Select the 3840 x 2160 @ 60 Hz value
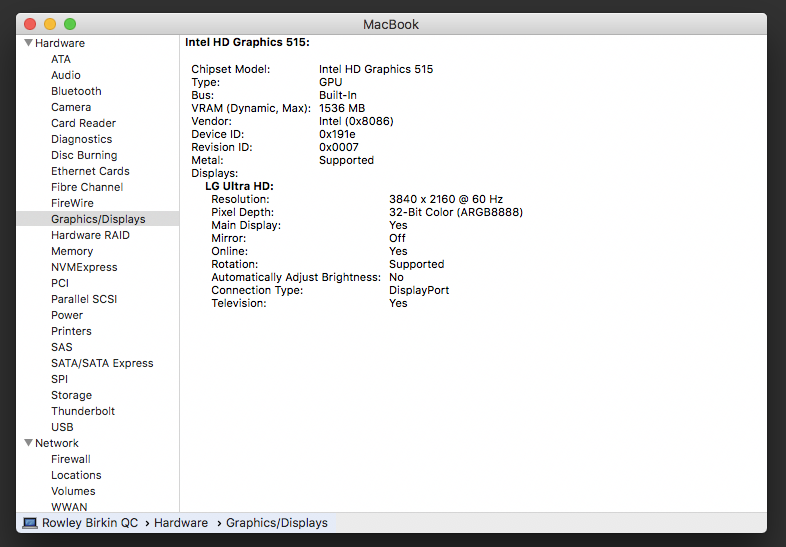This screenshot has height=547, width=786. click(446, 200)
